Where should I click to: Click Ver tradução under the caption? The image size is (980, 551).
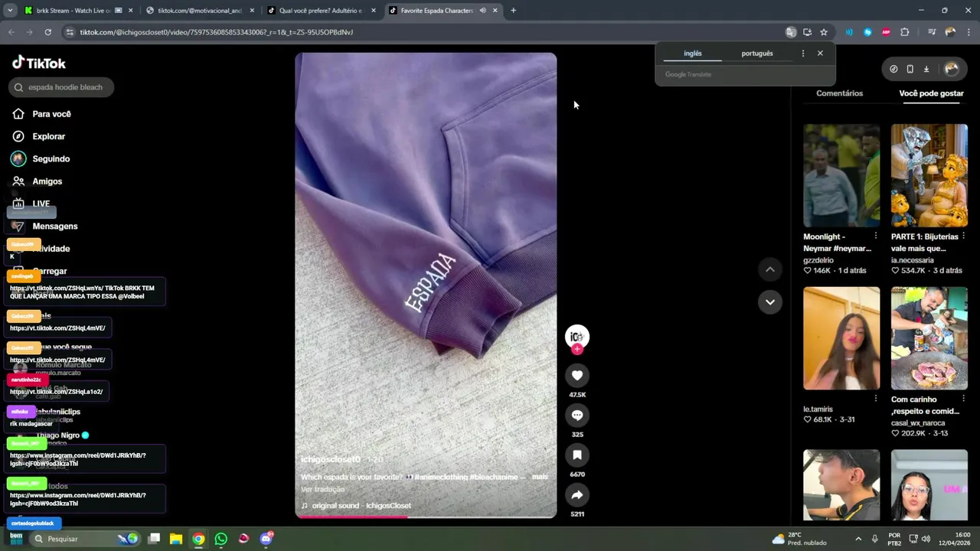click(322, 489)
